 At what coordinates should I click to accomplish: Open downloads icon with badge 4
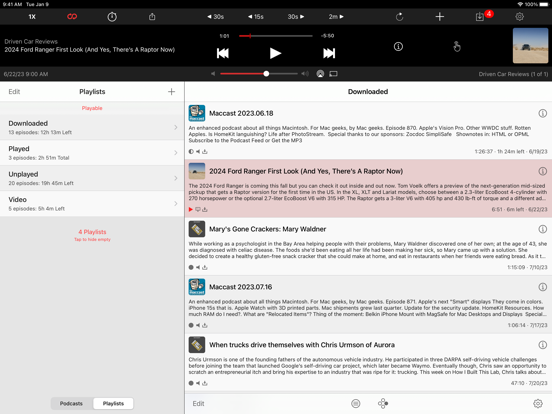480,17
